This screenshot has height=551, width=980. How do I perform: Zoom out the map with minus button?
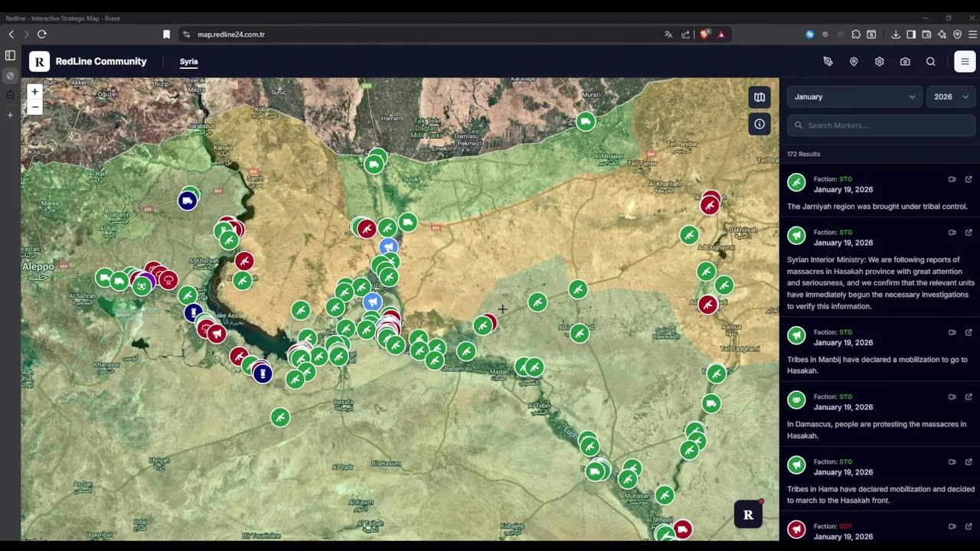pyautogui.click(x=34, y=107)
